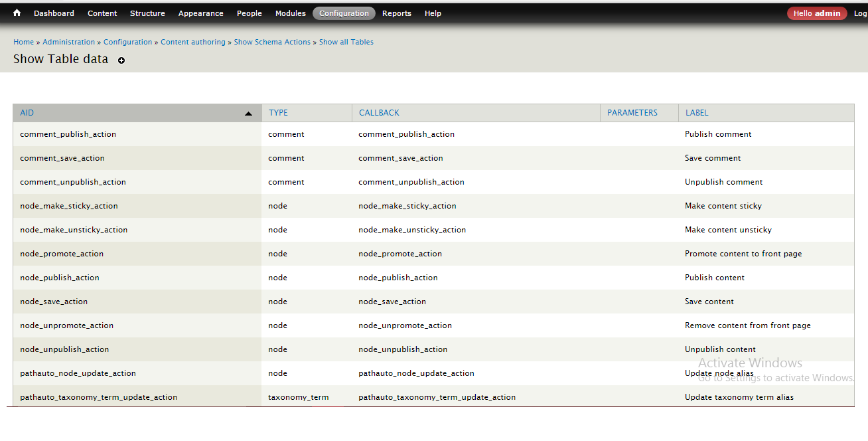Sort by the LABEL column header
The height and width of the screenshot is (441, 868).
coord(697,113)
